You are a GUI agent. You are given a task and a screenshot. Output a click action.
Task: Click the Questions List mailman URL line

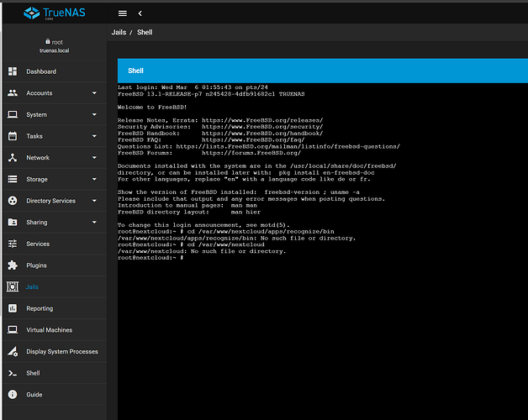click(x=259, y=146)
